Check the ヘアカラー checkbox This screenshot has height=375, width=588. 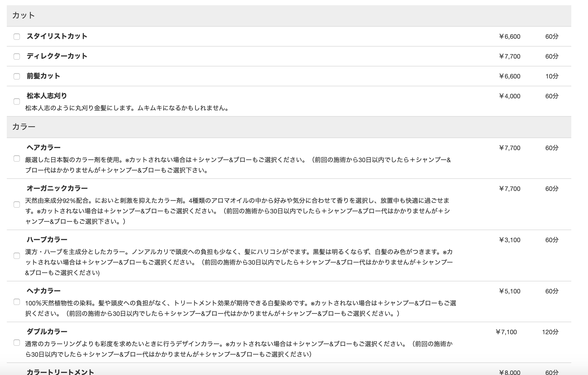(x=17, y=158)
